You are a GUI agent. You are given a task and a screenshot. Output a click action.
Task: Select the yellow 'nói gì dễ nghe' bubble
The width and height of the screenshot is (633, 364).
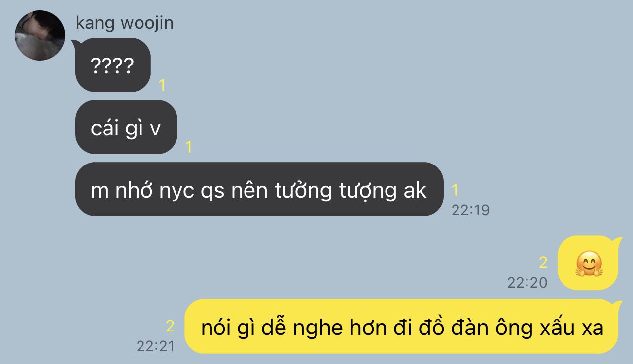point(402,326)
